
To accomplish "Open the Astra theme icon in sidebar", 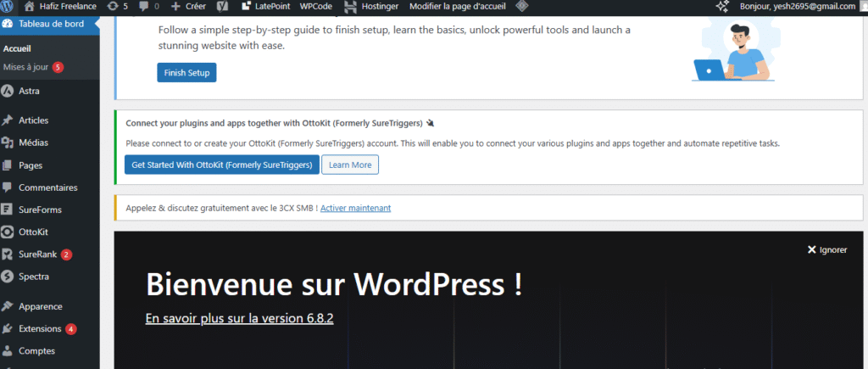I will [8, 91].
